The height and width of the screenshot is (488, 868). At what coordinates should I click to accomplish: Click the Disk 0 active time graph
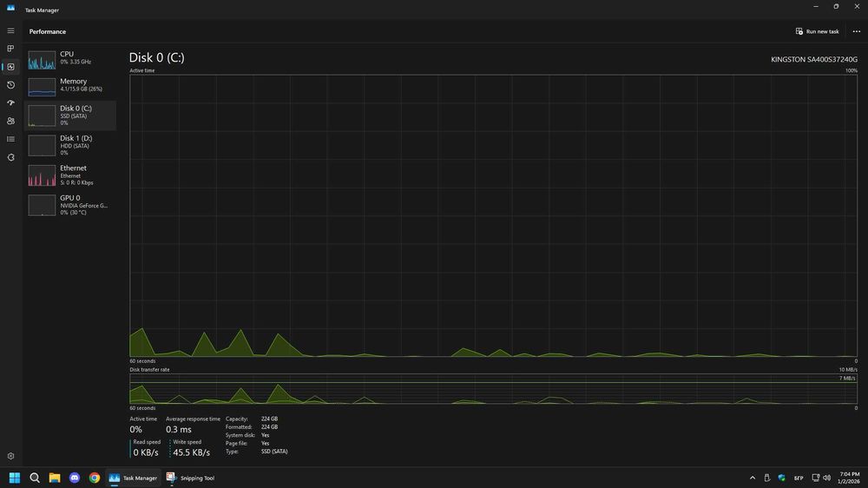tap(493, 215)
